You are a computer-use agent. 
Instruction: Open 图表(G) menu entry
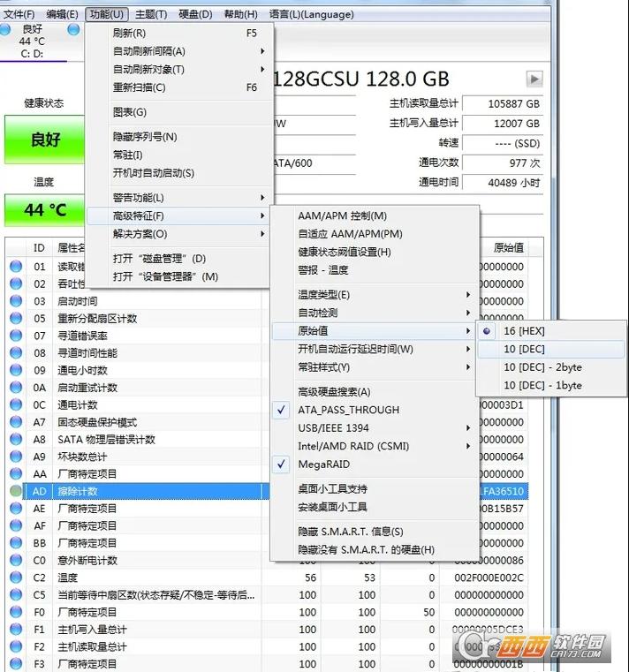179,112
